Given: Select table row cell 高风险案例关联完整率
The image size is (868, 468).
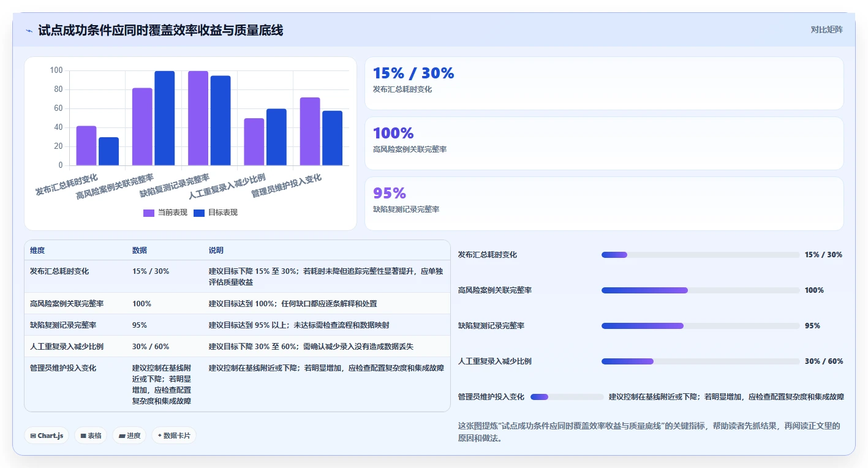Looking at the screenshot, I should 67,304.
